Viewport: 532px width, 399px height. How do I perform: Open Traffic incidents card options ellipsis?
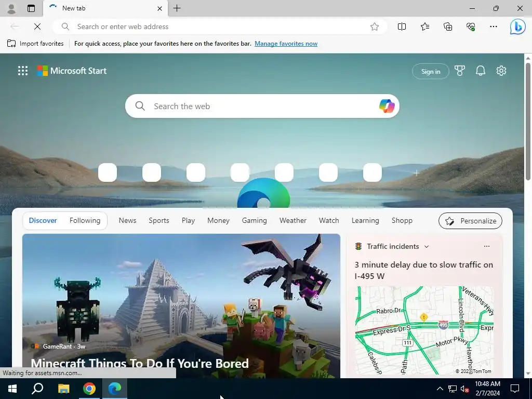(487, 246)
